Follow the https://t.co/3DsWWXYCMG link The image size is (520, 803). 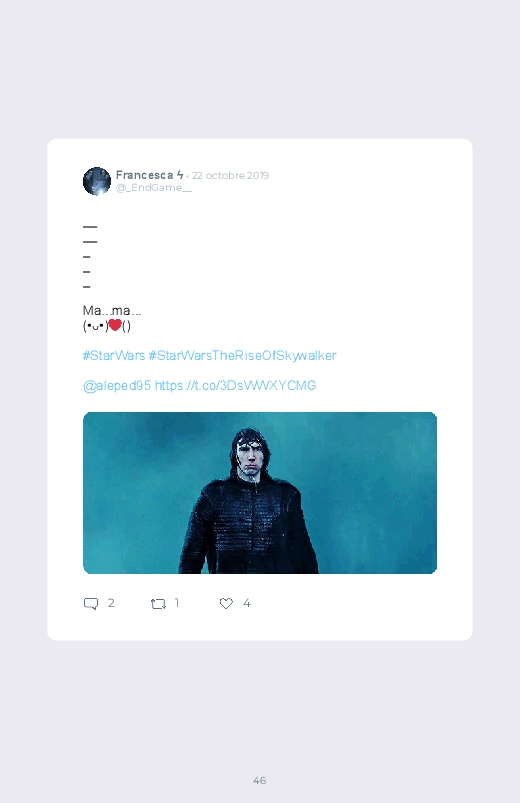(235, 385)
